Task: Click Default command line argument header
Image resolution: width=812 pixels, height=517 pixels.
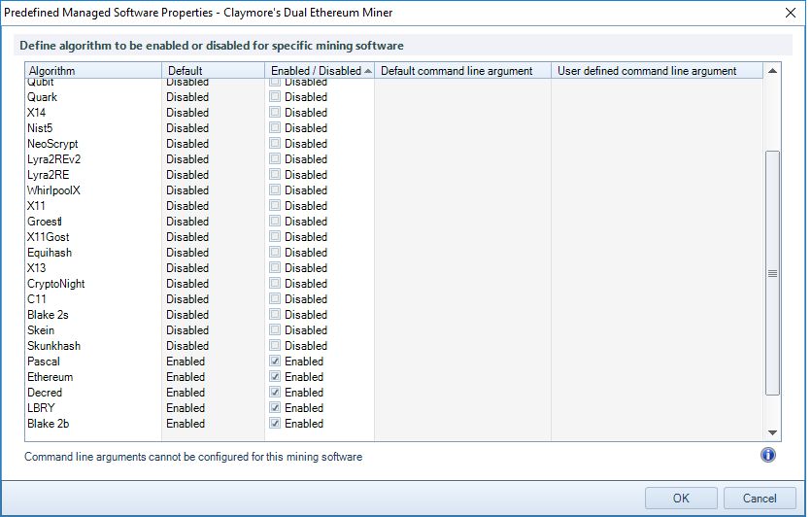Action: 462,71
